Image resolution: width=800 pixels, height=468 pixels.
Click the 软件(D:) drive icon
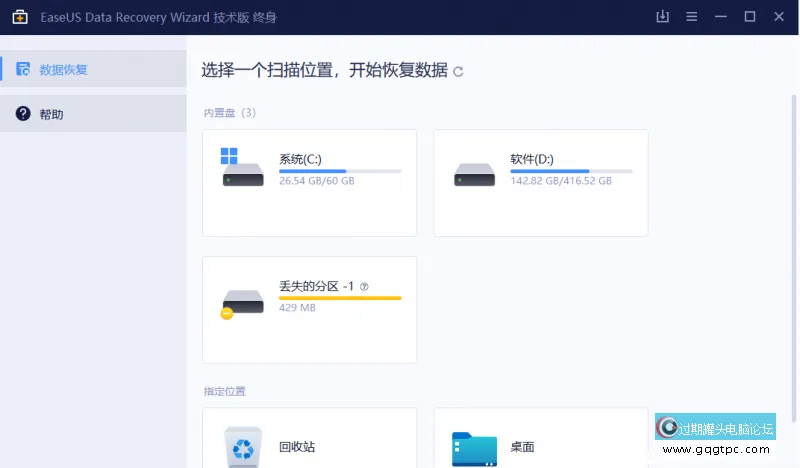click(x=474, y=175)
